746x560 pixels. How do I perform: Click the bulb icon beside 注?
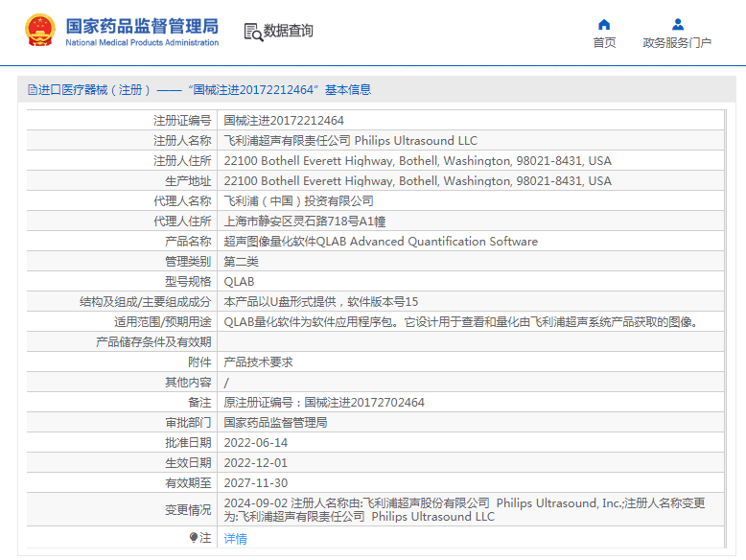(193, 538)
